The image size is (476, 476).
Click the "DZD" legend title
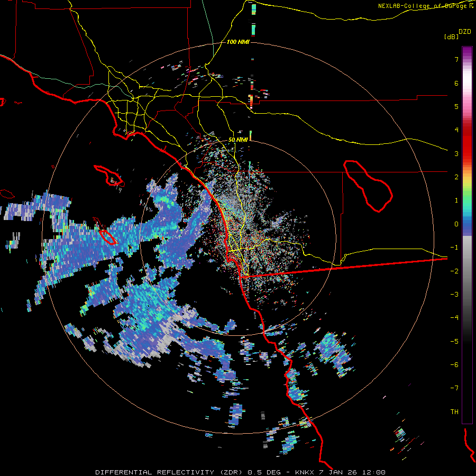465,32
